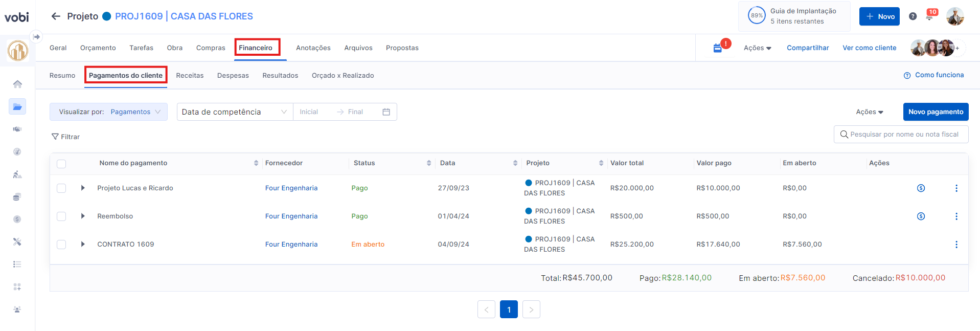Click the back arrow next to Projeto
Image resolution: width=980 pixels, height=331 pixels.
click(x=56, y=16)
